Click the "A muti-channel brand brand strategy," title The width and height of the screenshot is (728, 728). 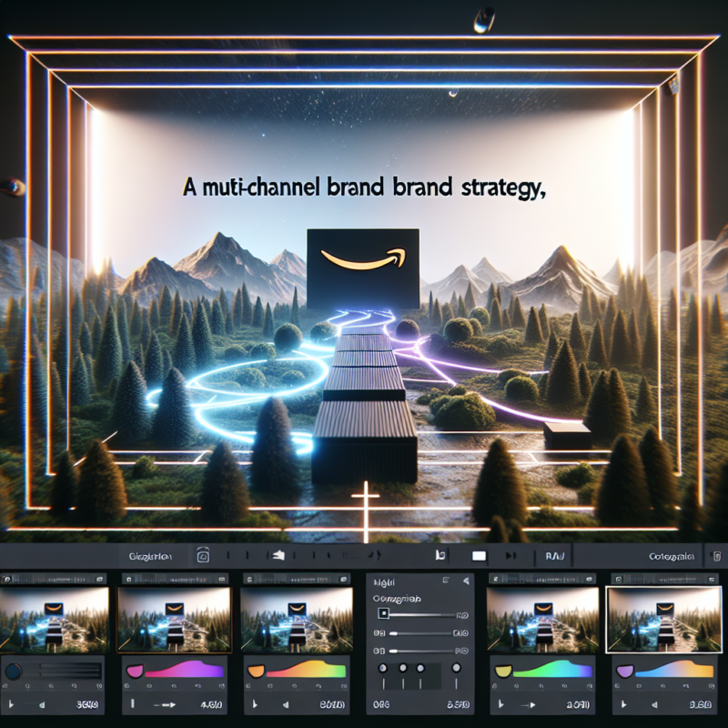[x=364, y=187]
